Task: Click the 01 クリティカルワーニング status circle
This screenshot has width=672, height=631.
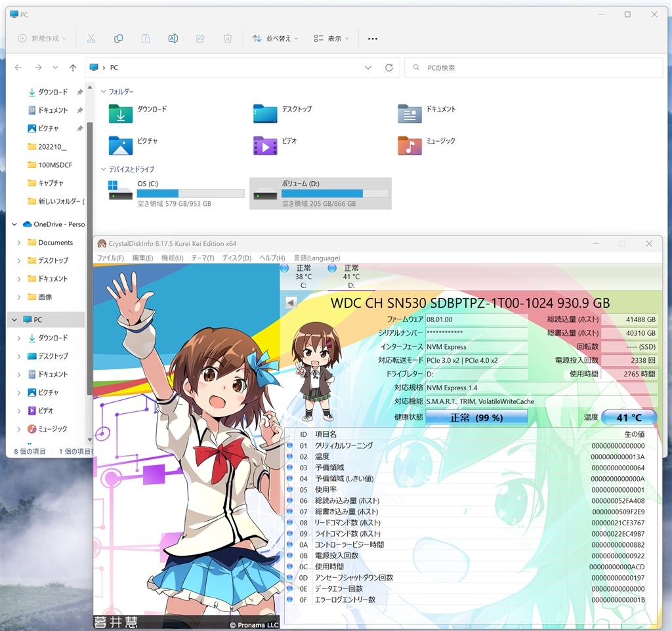Action: pos(289,445)
